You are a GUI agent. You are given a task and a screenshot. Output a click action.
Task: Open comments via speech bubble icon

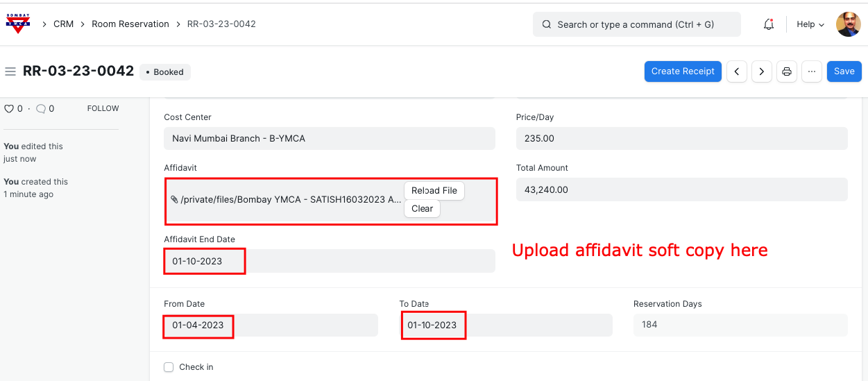pos(41,109)
